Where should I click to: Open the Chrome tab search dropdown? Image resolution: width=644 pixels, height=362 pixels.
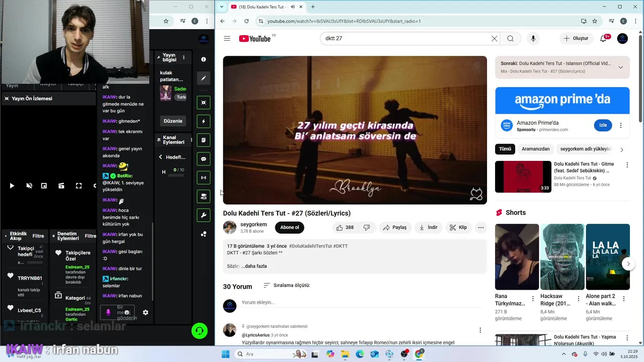point(221,7)
